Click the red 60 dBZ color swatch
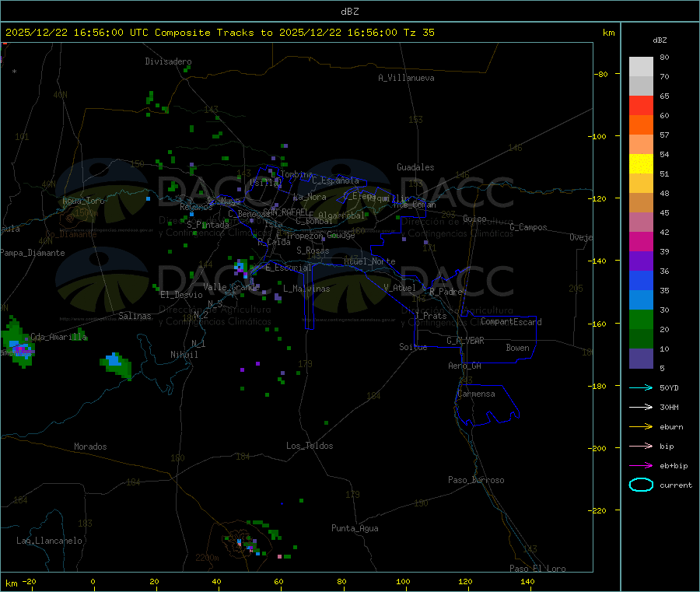This screenshot has width=700, height=592. (x=641, y=105)
